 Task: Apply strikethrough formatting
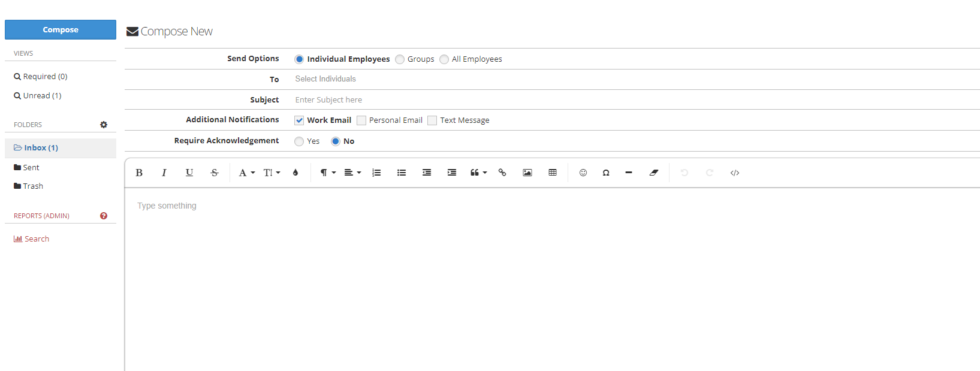click(215, 173)
